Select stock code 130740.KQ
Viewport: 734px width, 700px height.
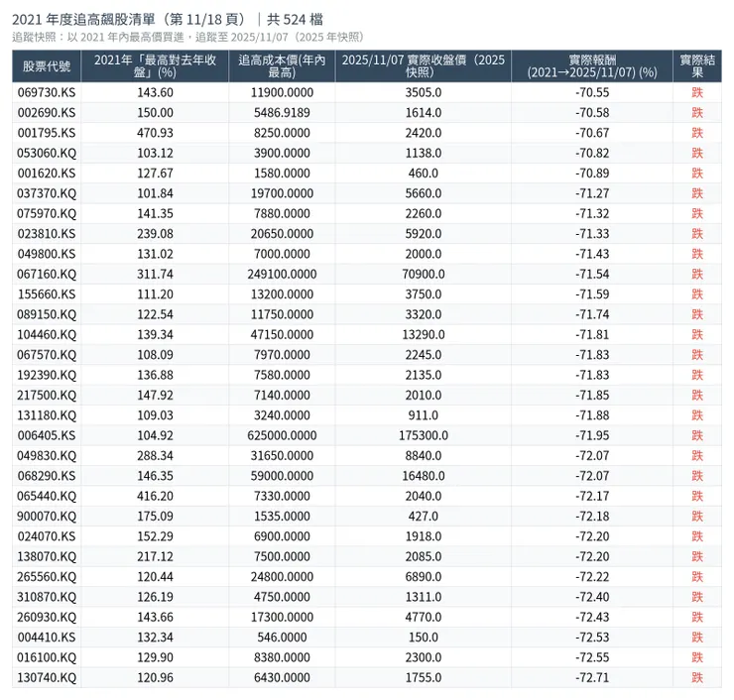click(47, 677)
